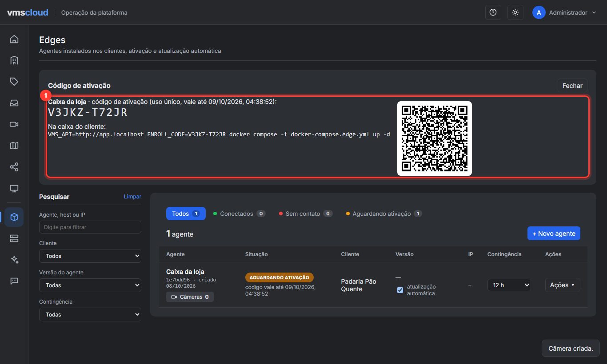Viewport: 607px width, 364px height.
Task: Click the Agente column header
Action: [x=176, y=254]
